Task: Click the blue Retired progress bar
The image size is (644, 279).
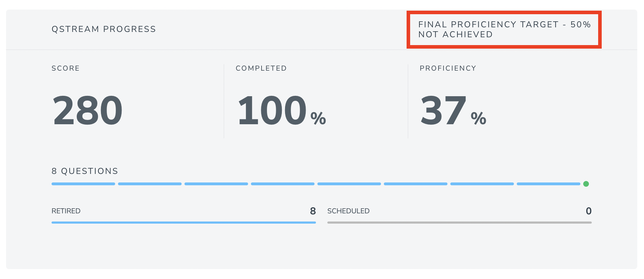Action: [x=184, y=223]
